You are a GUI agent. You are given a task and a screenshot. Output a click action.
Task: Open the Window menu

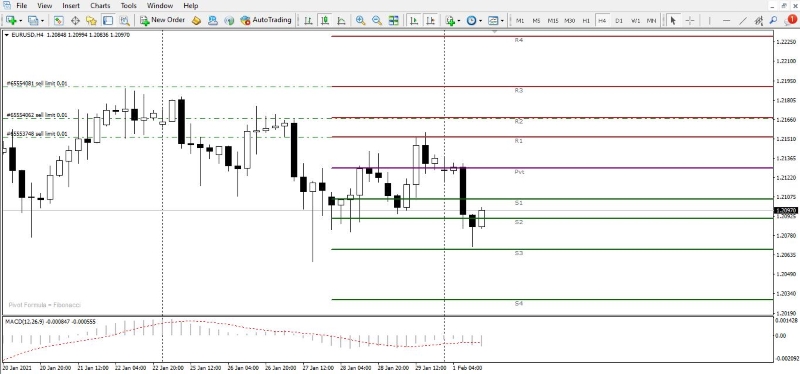160,6
